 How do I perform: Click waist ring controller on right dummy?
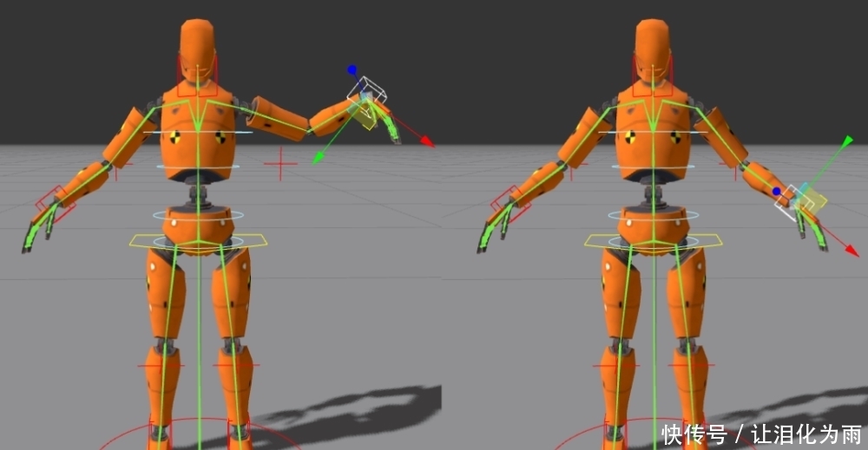(654, 215)
